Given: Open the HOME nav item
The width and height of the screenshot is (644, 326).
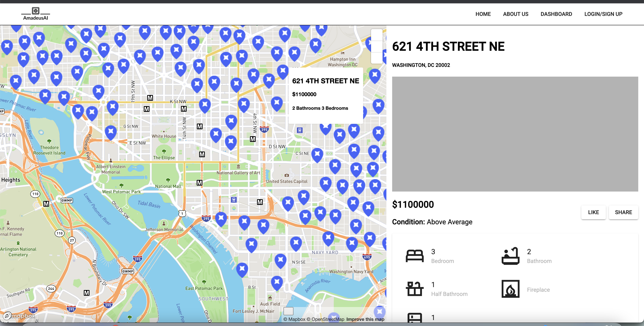Looking at the screenshot, I should click(483, 14).
